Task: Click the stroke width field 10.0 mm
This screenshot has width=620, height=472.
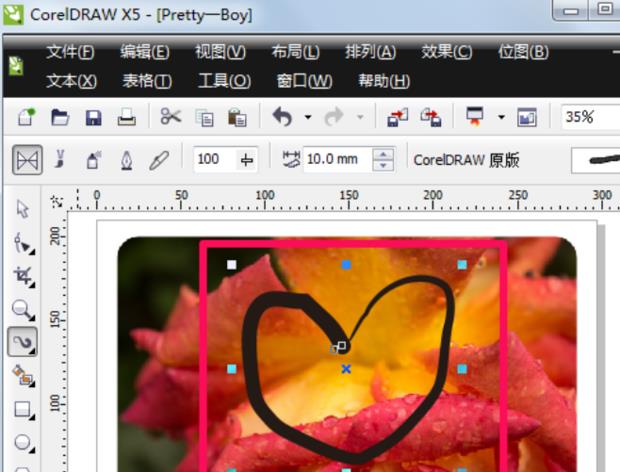Action: click(x=337, y=159)
